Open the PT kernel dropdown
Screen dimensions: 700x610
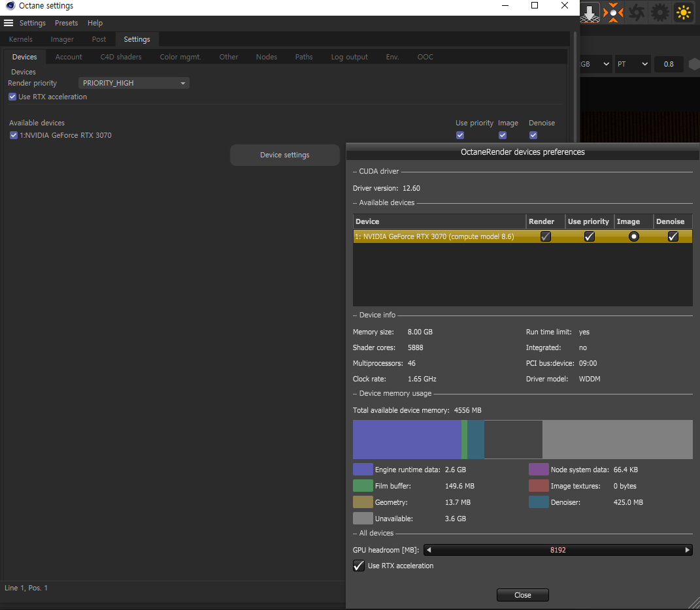pyautogui.click(x=632, y=64)
